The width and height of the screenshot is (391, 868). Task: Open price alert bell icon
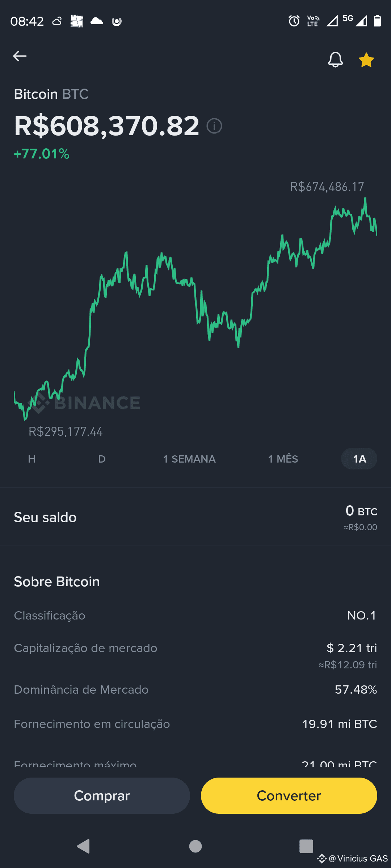335,60
